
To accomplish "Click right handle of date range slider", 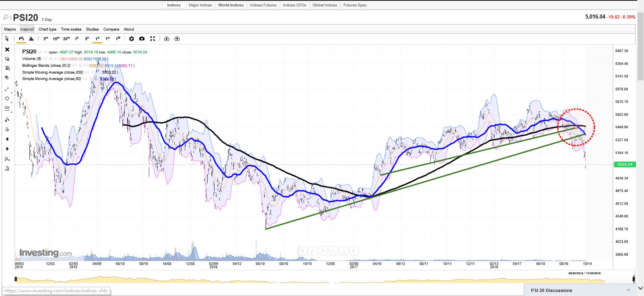I will (634, 279).
